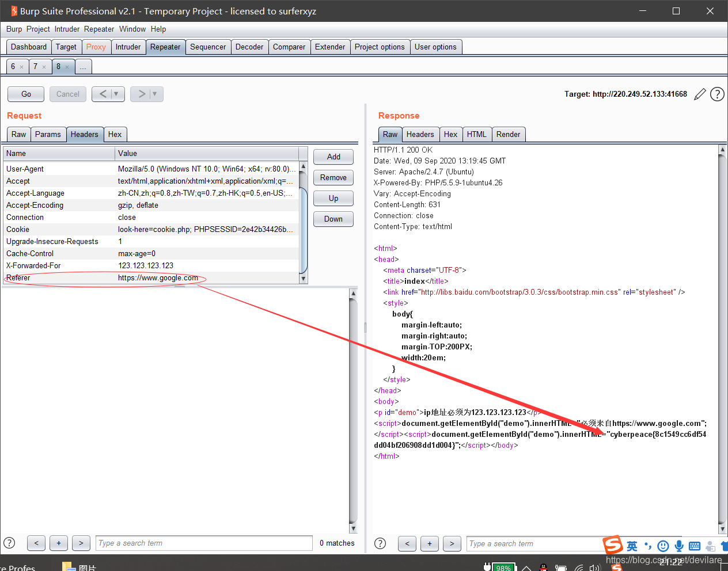Open the User options tab
This screenshot has height=571, width=728.
point(435,47)
